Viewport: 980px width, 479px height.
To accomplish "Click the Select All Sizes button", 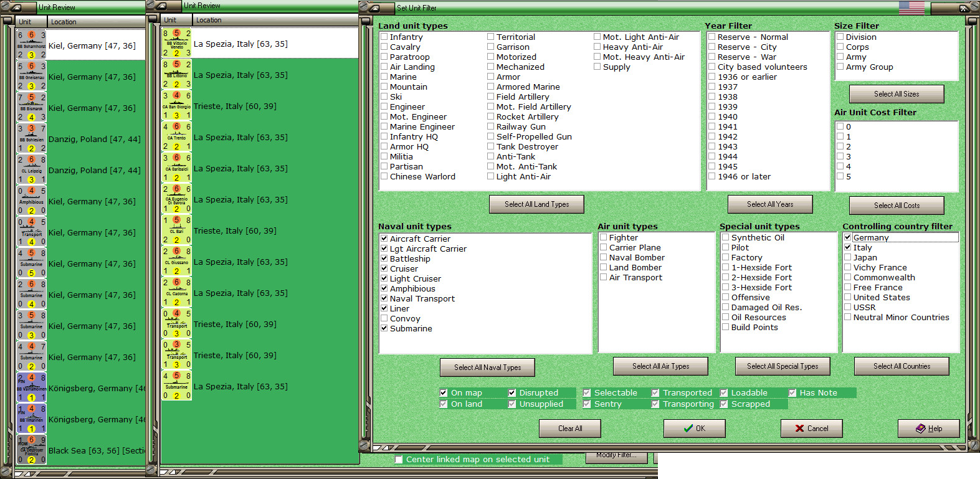I will tap(897, 94).
